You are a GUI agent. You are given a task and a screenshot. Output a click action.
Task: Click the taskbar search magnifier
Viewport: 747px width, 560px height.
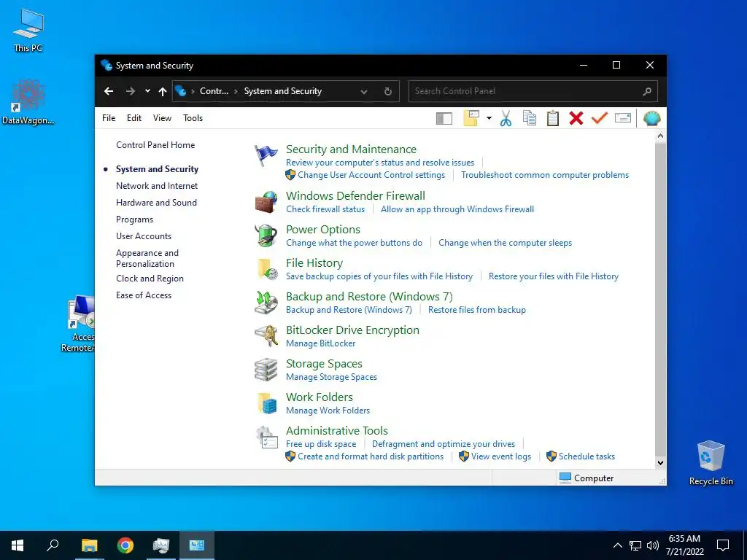coord(53,545)
